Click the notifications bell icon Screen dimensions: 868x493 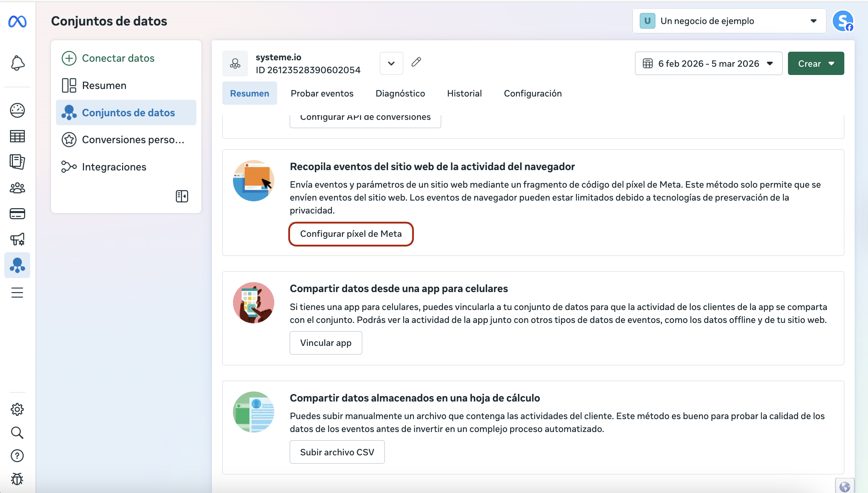click(x=17, y=63)
